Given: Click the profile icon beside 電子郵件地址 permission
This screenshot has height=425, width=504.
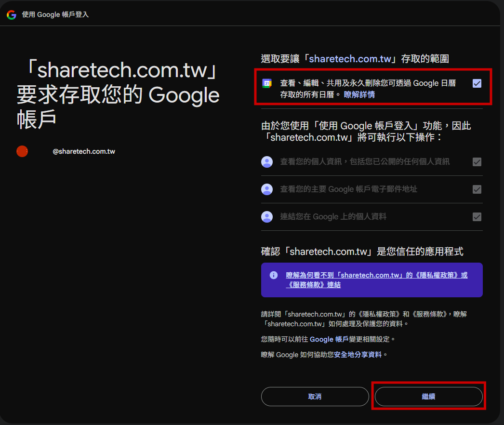Looking at the screenshot, I should (x=267, y=189).
